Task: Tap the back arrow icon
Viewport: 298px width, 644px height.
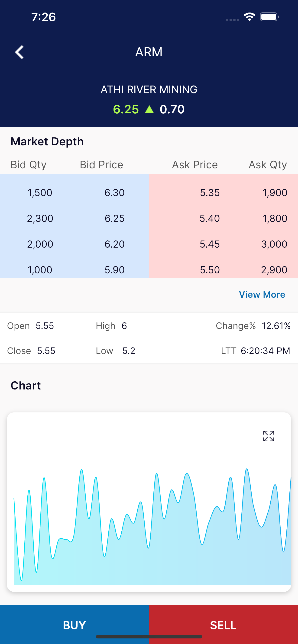Action: 19,52
